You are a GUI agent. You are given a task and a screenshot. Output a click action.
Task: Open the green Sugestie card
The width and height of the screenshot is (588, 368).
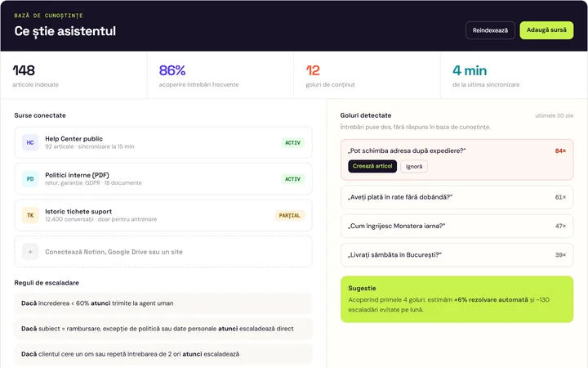click(457, 299)
